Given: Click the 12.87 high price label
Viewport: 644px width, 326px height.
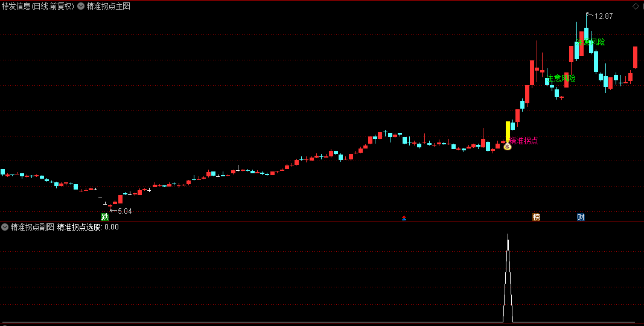Looking at the screenshot, I should [604, 16].
